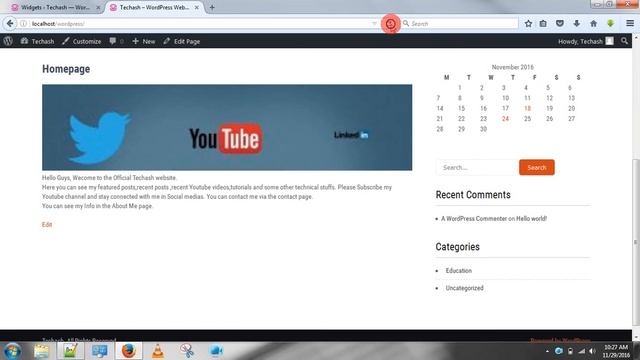Open a new browser tab
This screenshot has width=640, height=360.
[212, 7]
